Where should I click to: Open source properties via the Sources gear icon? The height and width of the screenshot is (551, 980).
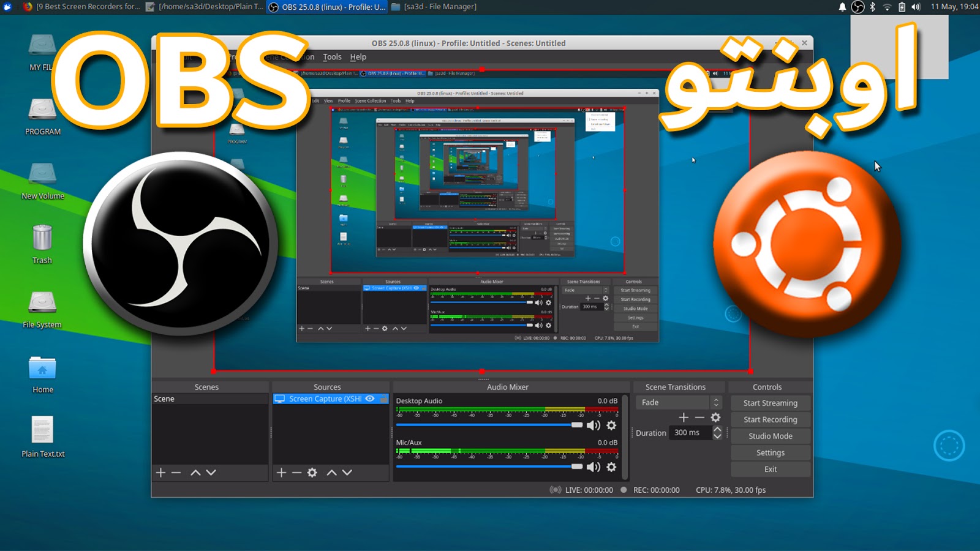tap(312, 473)
